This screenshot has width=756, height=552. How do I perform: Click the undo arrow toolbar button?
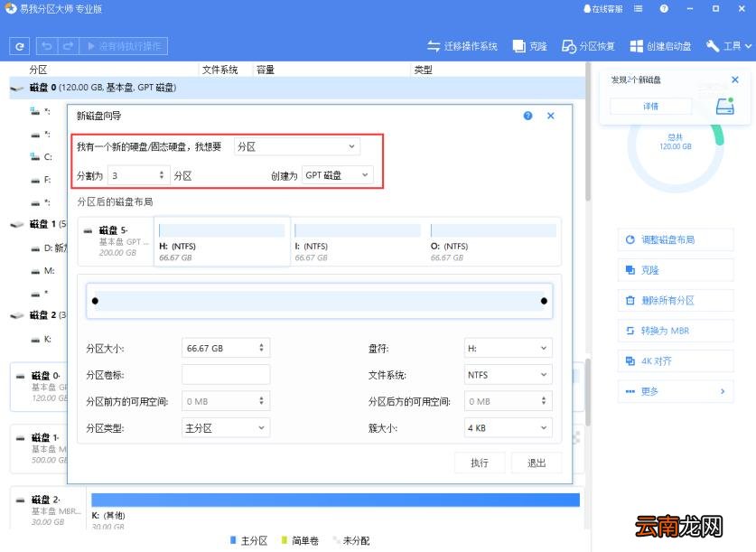[x=47, y=46]
